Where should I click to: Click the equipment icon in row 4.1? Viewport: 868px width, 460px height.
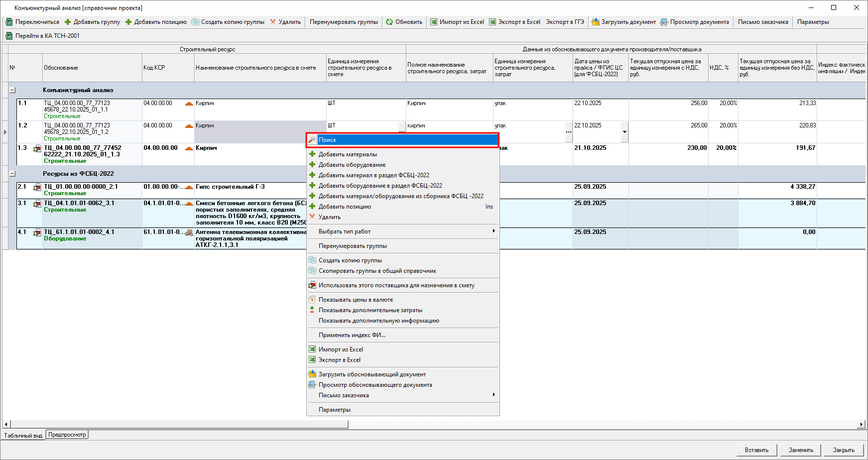point(189,232)
